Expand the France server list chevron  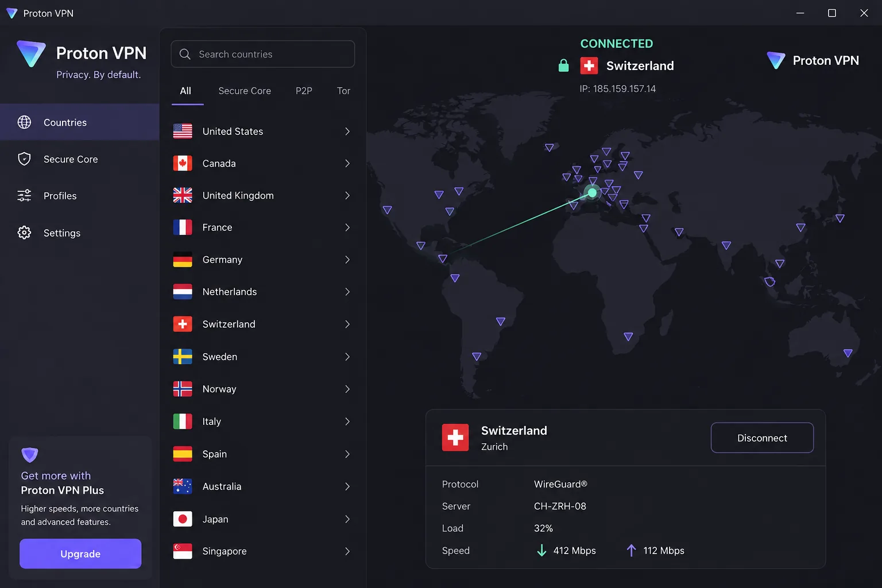click(x=347, y=228)
